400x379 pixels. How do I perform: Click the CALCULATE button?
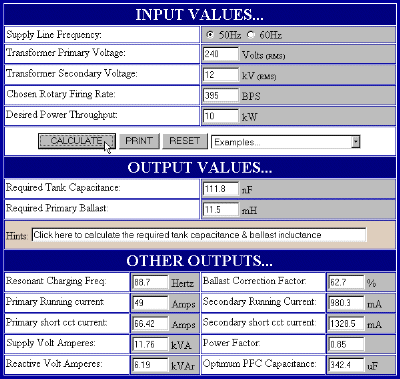click(77, 141)
